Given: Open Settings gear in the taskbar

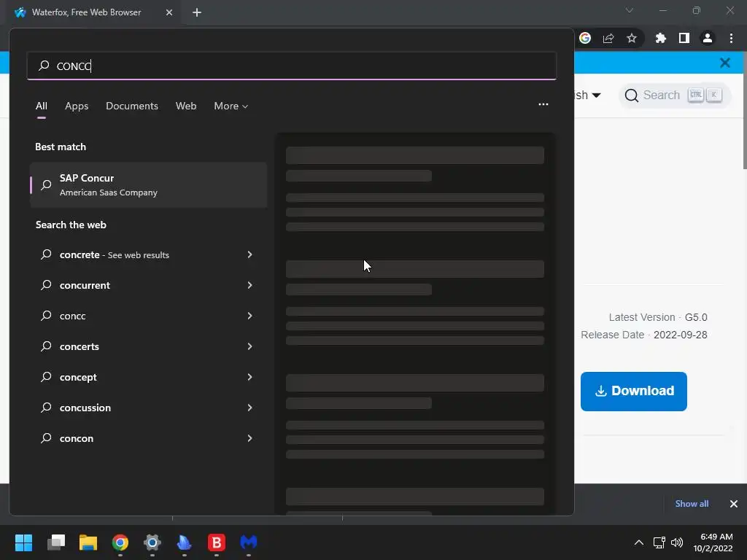Looking at the screenshot, I should [x=152, y=542].
